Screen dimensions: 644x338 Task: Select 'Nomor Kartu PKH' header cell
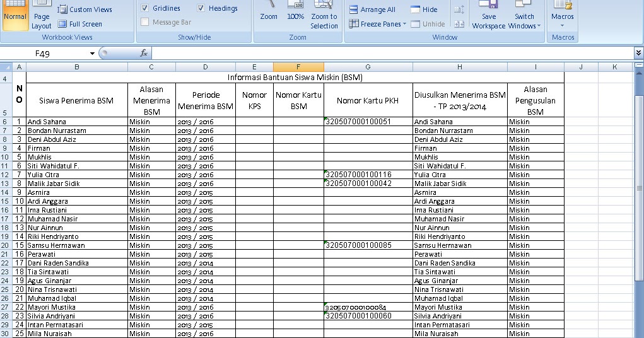[x=368, y=100]
